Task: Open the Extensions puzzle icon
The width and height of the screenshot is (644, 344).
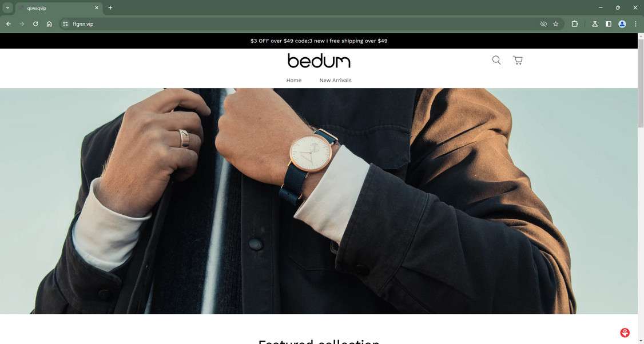Action: (x=575, y=24)
